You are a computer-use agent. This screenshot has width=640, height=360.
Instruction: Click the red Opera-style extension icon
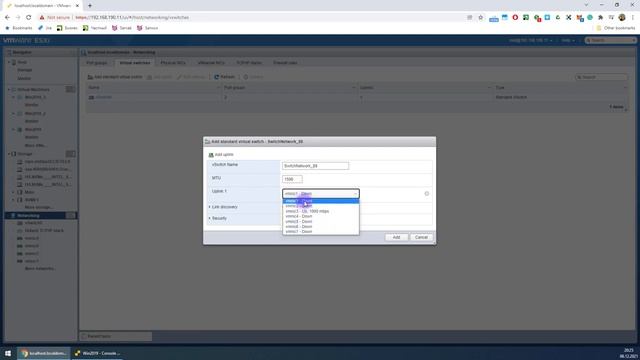point(515,18)
